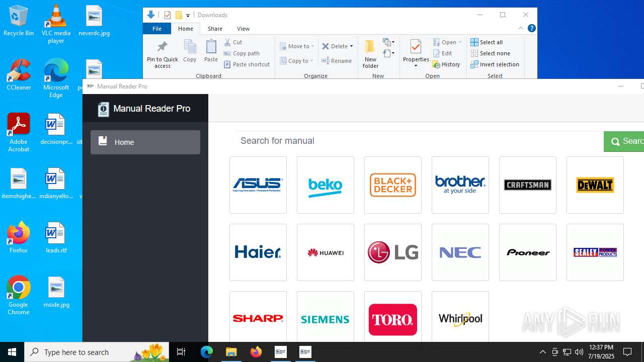Click Edit in Downloads ribbon
Screen dimensions: 644x362
(x=442, y=53)
